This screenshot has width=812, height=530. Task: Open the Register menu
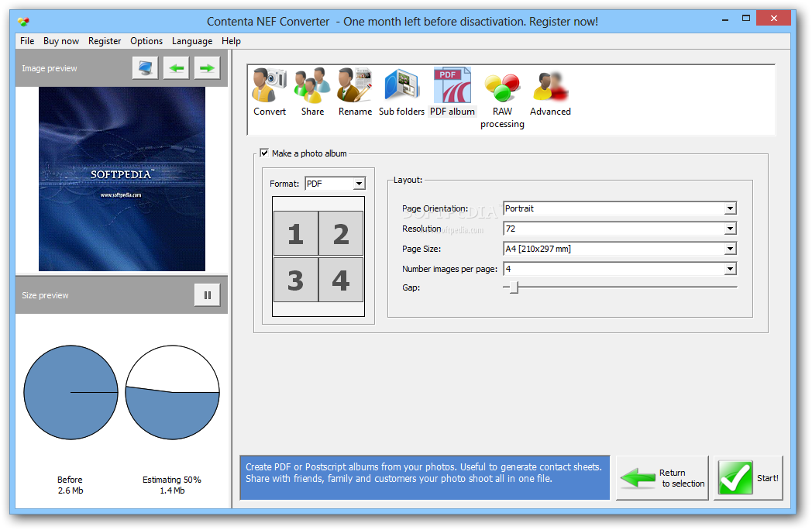105,41
